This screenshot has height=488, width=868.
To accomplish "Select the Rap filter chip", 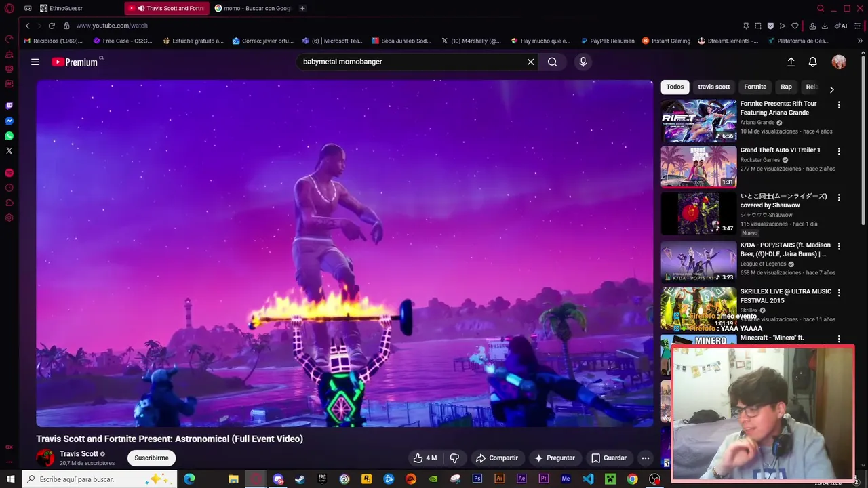I will click(x=786, y=87).
